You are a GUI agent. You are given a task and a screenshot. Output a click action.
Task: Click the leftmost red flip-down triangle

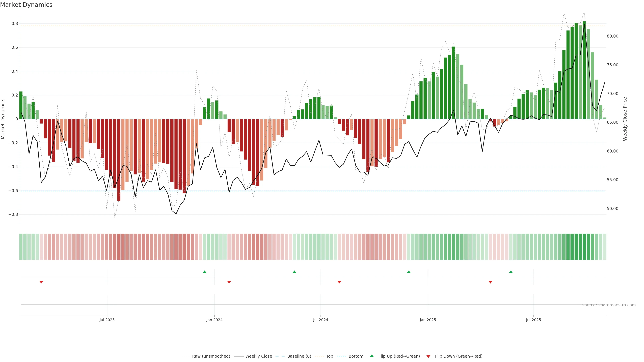41,282
